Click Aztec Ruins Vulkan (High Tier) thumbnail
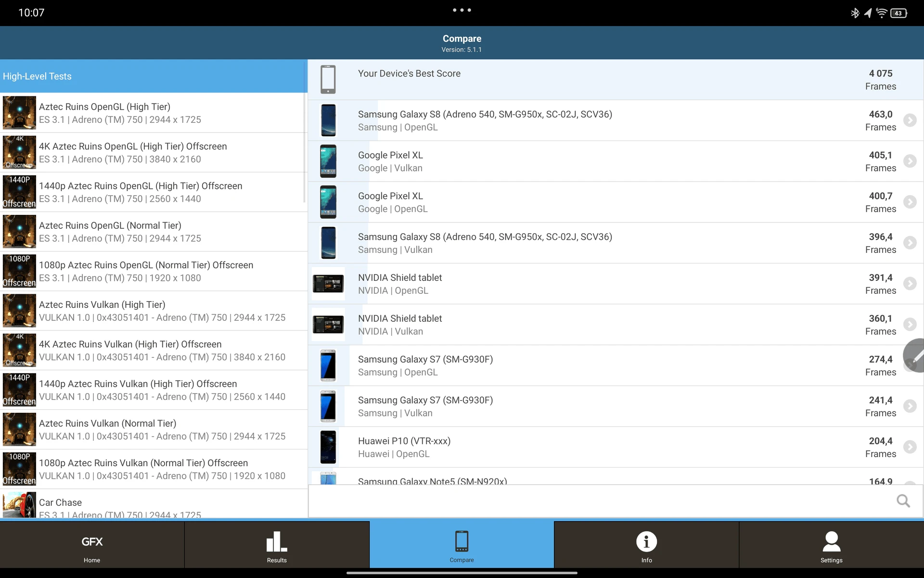 19,311
